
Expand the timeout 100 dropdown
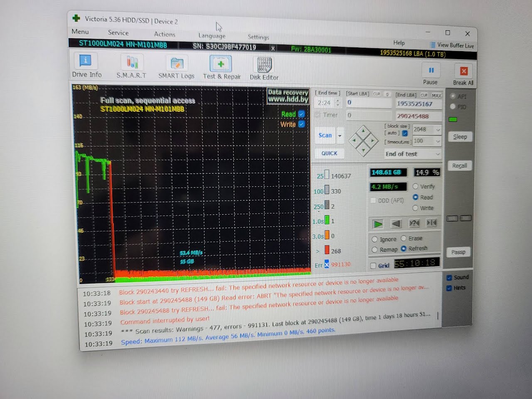438,142
